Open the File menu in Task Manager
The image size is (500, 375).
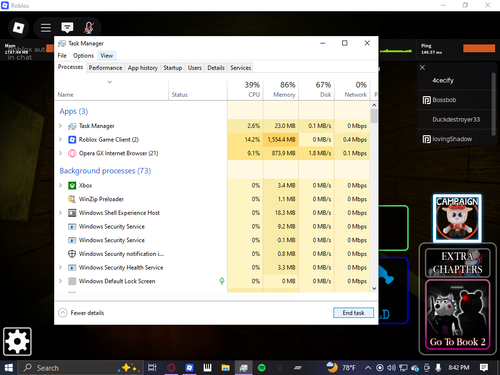62,56
